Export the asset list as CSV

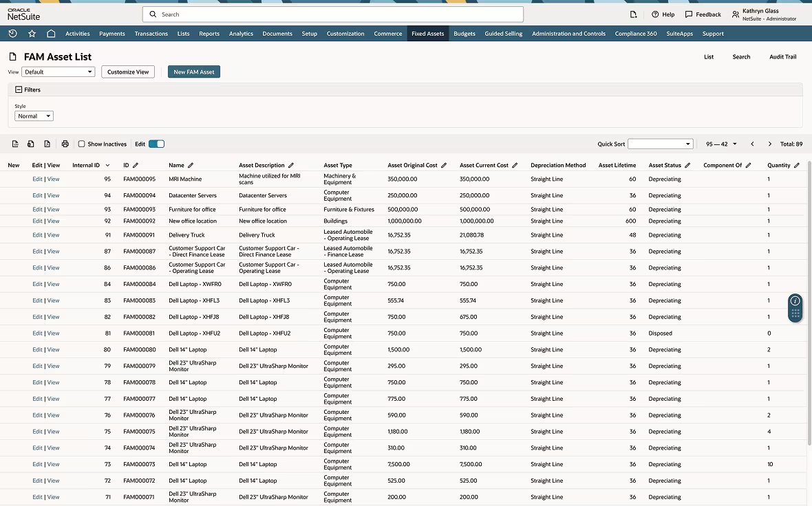tap(15, 144)
